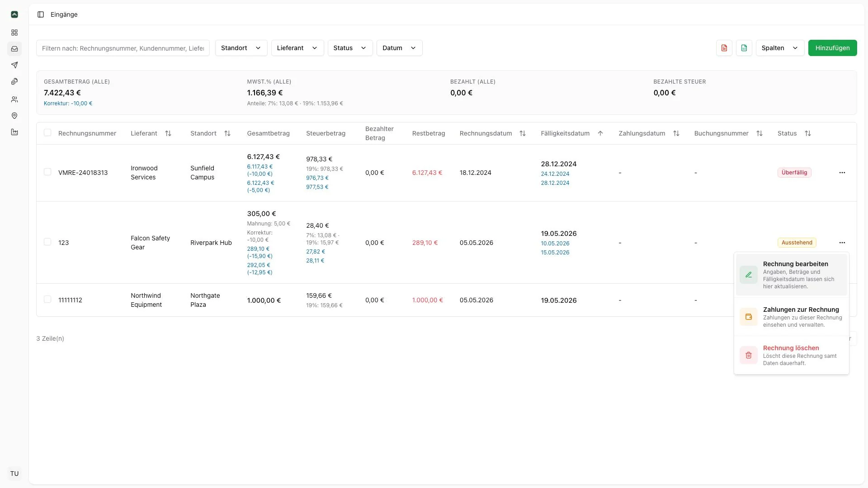This screenshot has height=488, width=868.
Task: Expand the Lieferant filter dropdown
Action: tap(297, 48)
